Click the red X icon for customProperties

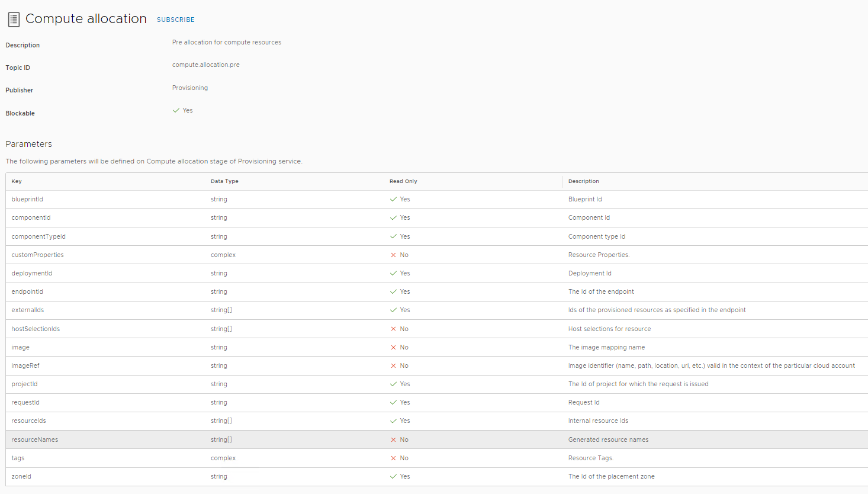[392, 255]
